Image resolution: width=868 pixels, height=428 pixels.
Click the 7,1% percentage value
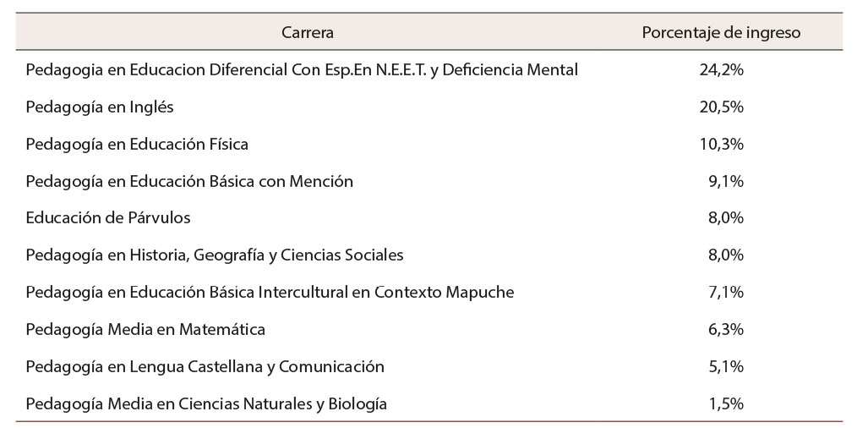(x=726, y=293)
